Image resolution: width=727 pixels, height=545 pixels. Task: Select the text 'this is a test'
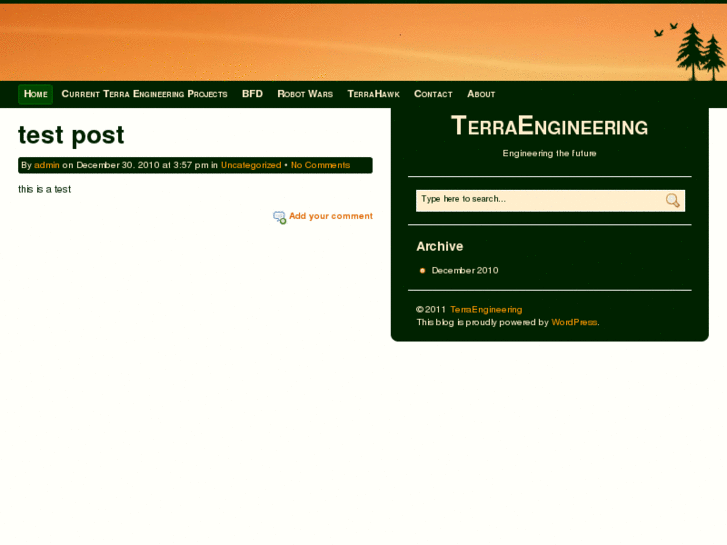tap(45, 189)
